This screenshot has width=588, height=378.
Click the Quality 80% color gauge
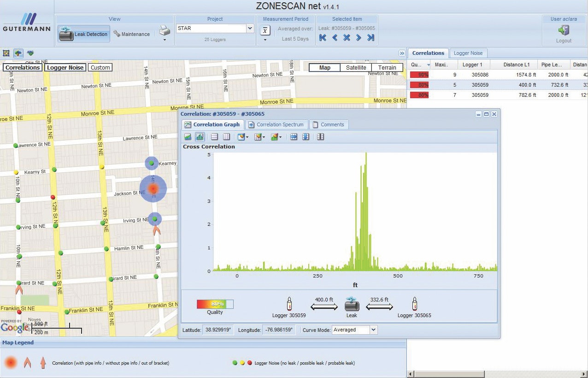(215, 304)
